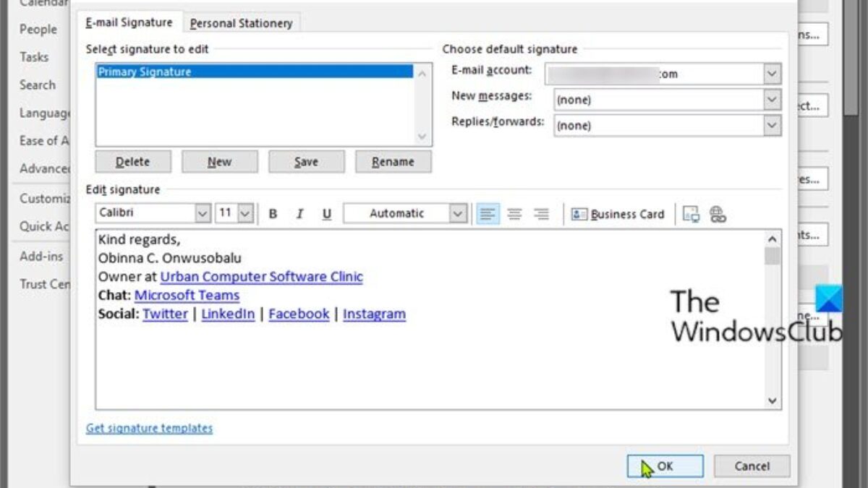Open Customize Ribbon category in Options window

(x=44, y=198)
